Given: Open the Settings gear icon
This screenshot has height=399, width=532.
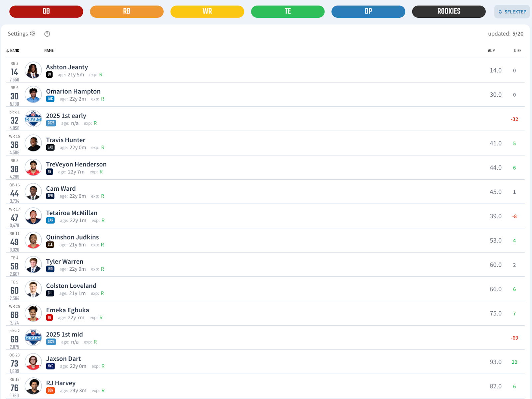Looking at the screenshot, I should (x=33, y=34).
